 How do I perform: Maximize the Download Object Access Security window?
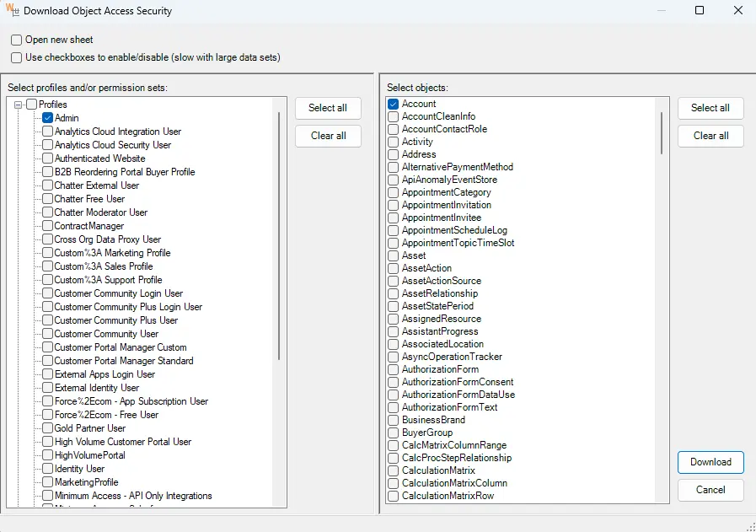[700, 11]
